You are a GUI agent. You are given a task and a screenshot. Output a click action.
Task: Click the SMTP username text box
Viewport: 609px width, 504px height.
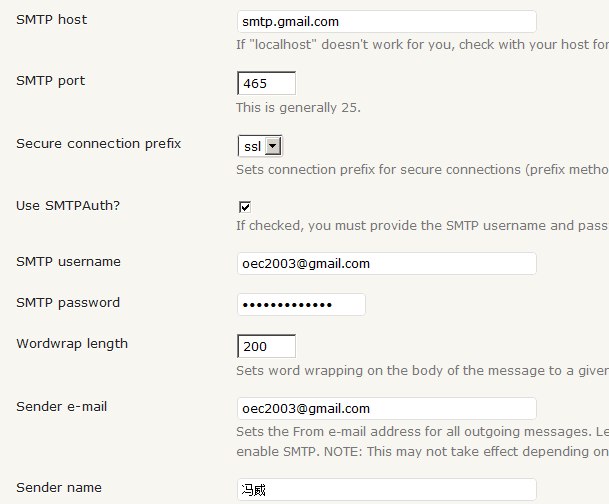click(x=386, y=264)
